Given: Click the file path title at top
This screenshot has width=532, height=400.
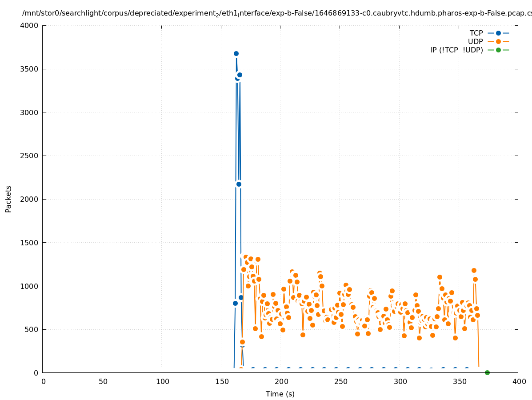Looking at the screenshot, I should [276, 13].
